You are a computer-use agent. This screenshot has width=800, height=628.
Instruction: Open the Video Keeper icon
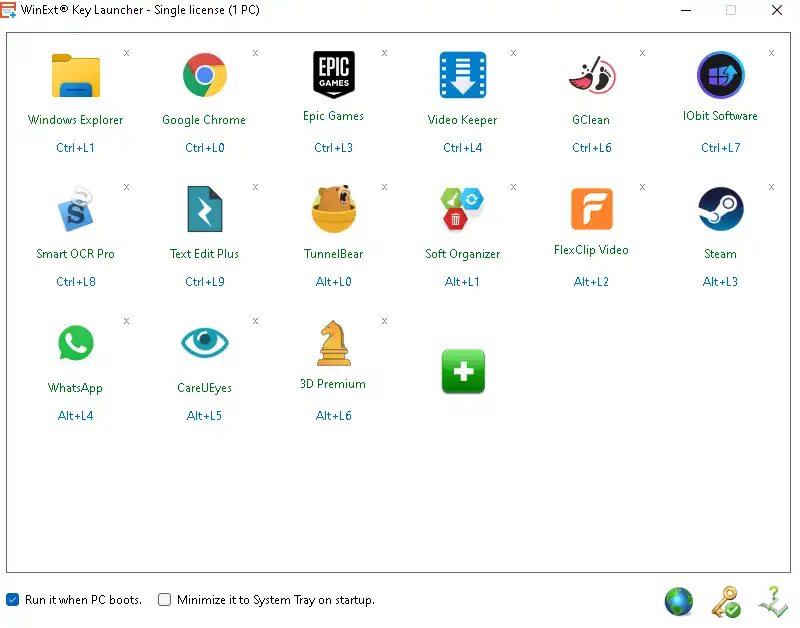462,76
